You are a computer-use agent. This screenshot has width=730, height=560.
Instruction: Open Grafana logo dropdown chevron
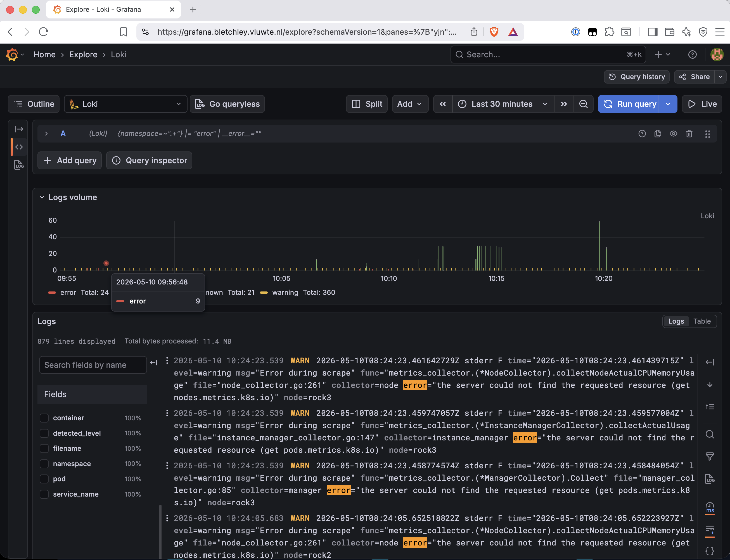click(x=22, y=54)
